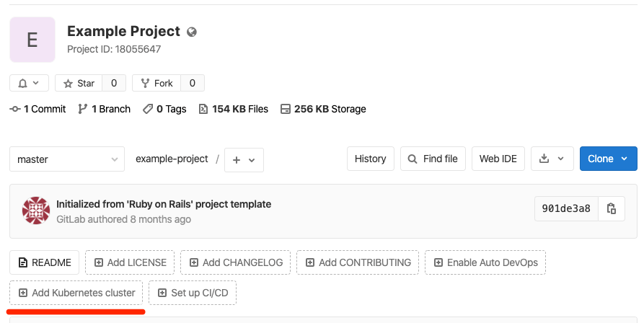Click the GitLab author avatar
Screen dimensions: 644x323
pyautogui.click(x=36, y=210)
